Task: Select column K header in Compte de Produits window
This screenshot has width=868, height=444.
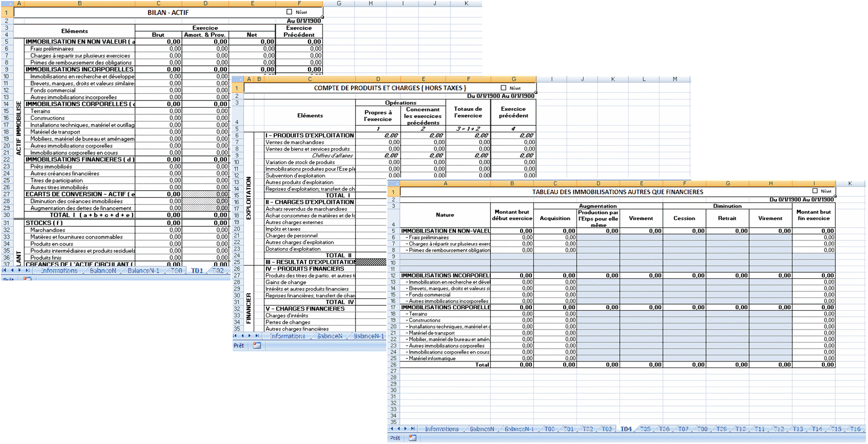Action: tap(613, 79)
